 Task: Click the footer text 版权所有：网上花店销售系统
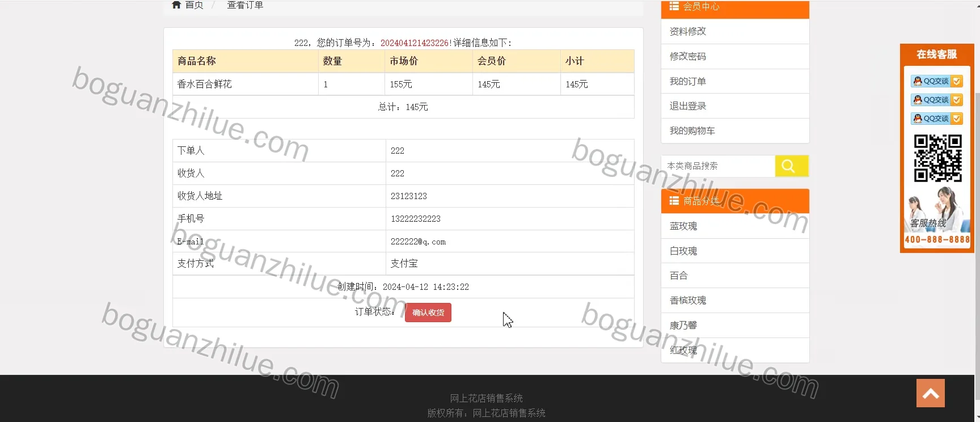[x=486, y=413]
